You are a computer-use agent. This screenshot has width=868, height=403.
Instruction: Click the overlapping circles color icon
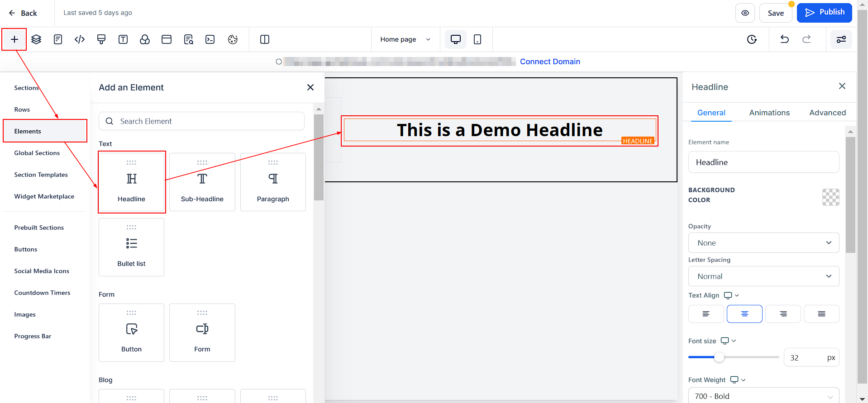click(145, 39)
